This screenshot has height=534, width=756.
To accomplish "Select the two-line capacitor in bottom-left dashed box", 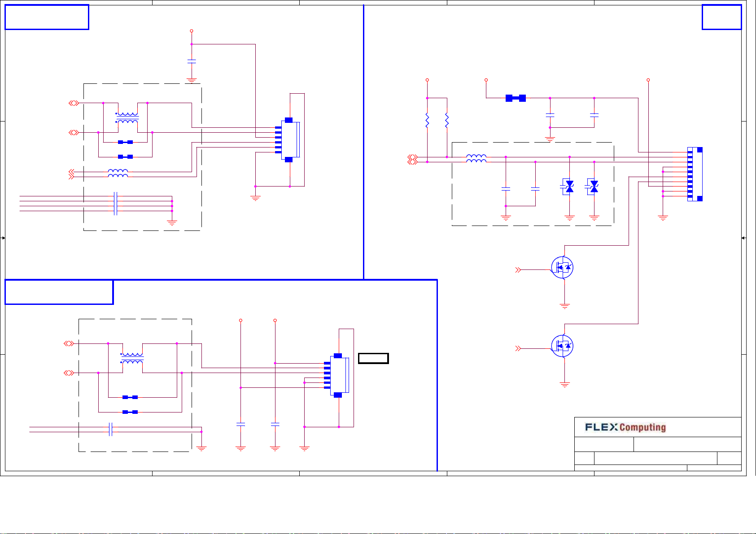I will [x=110, y=429].
